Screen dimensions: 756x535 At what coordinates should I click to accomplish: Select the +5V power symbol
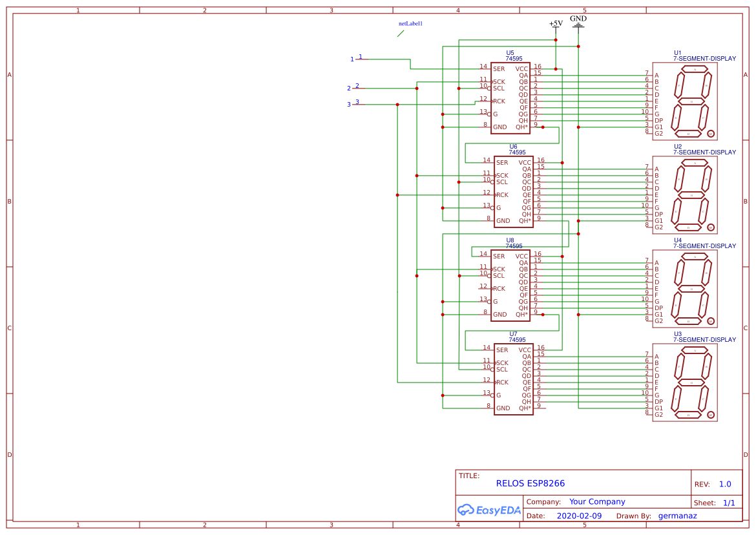pyautogui.click(x=554, y=26)
